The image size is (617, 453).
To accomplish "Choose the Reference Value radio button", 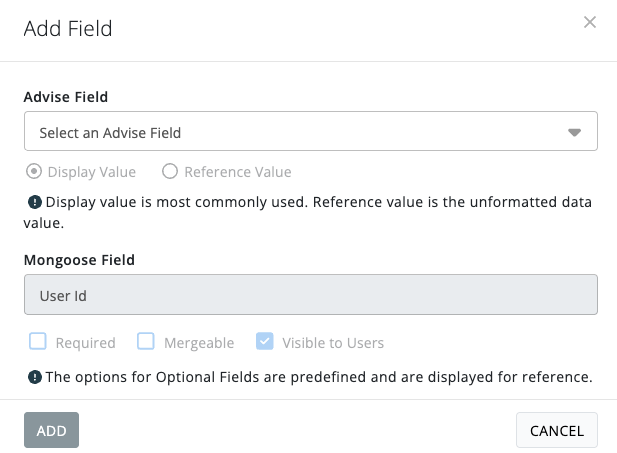I will click(x=170, y=171).
